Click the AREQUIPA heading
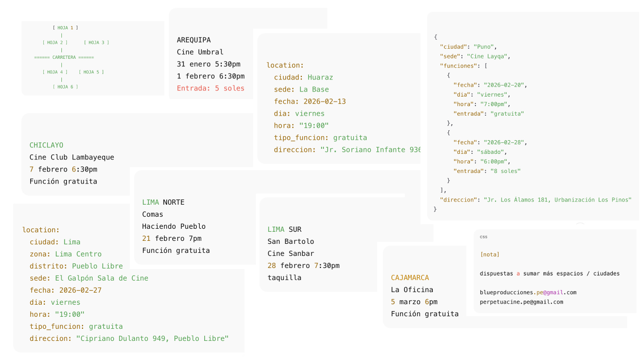 [x=194, y=40]
